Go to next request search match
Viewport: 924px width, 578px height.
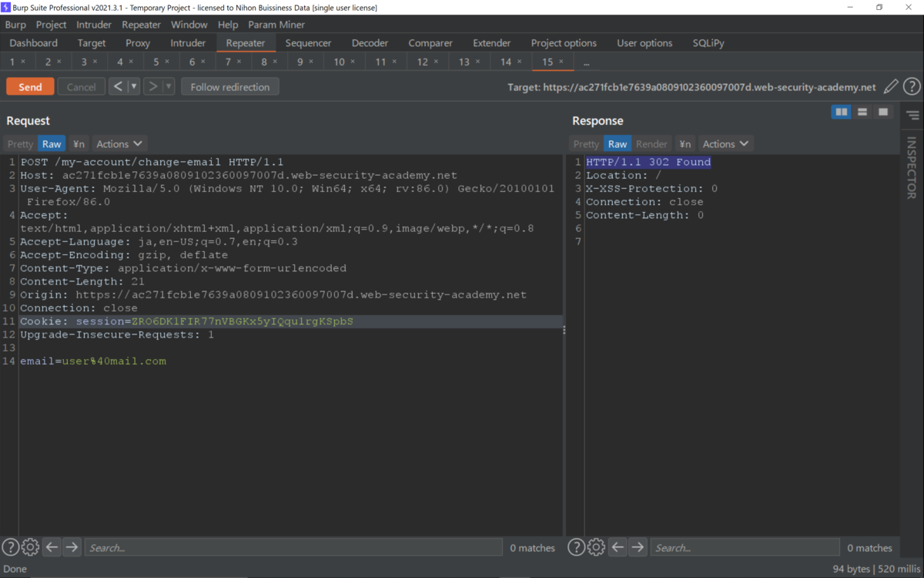click(x=72, y=547)
